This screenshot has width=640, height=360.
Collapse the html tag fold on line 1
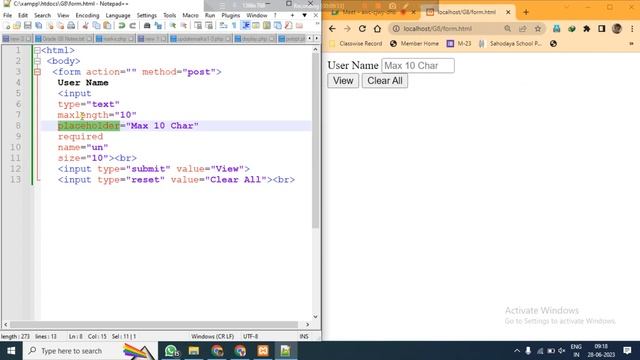[37, 50]
